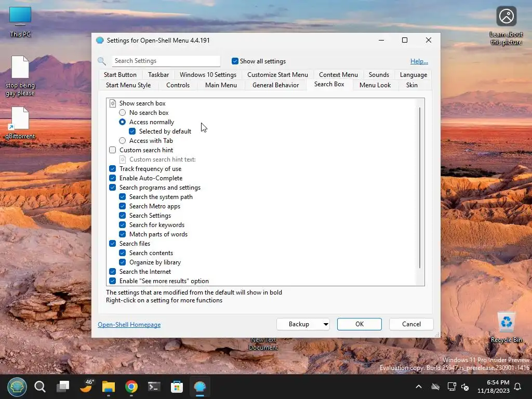The height and width of the screenshot is (399, 532).
Task: Uncheck Organize by library
Action: (x=123, y=262)
